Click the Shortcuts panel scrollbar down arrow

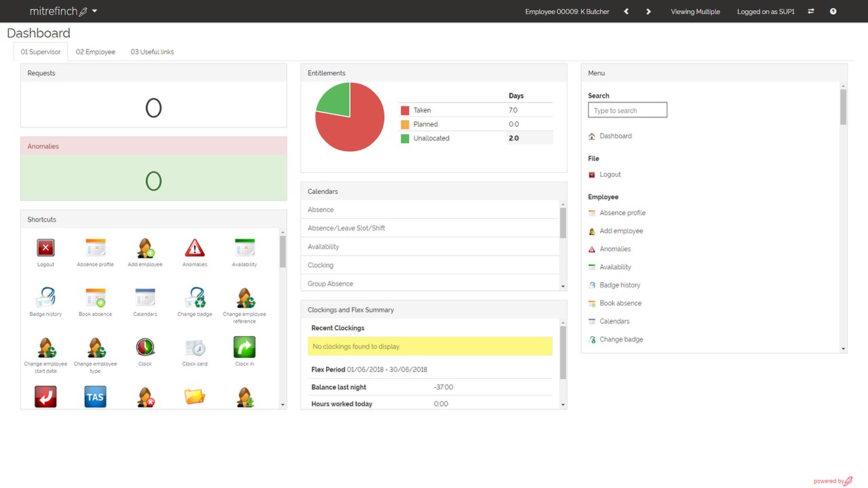(283, 405)
